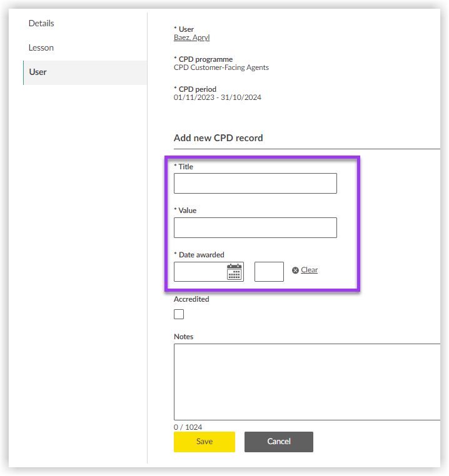Focus the Date awarded date field
The height and width of the screenshot is (476, 449).
[200, 272]
